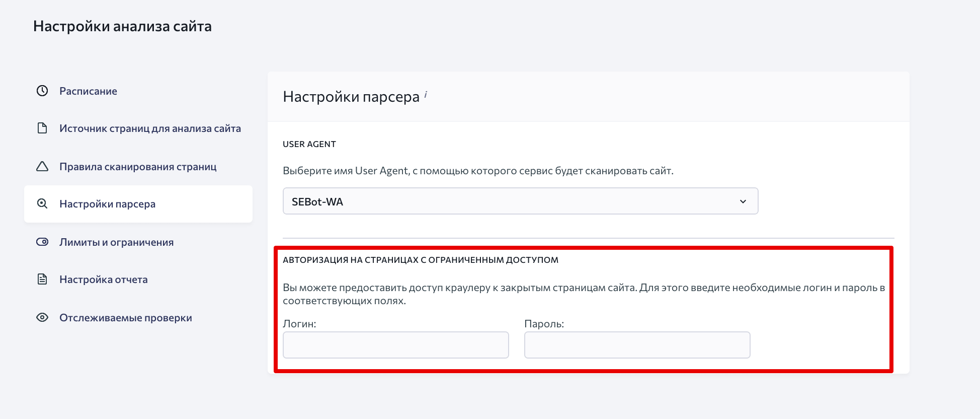Click the triangle icon beside Правила сканирования страниц
This screenshot has height=419, width=980.
click(42, 166)
